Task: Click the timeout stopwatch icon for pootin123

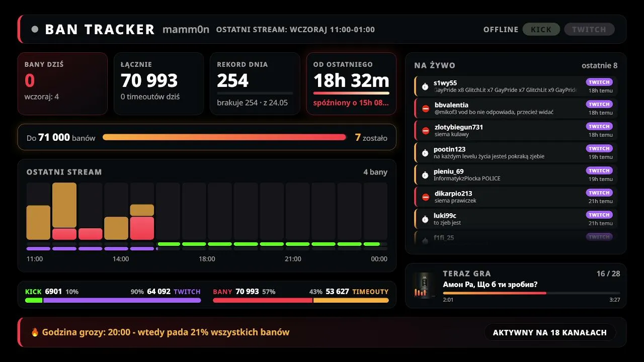Action: point(425,153)
